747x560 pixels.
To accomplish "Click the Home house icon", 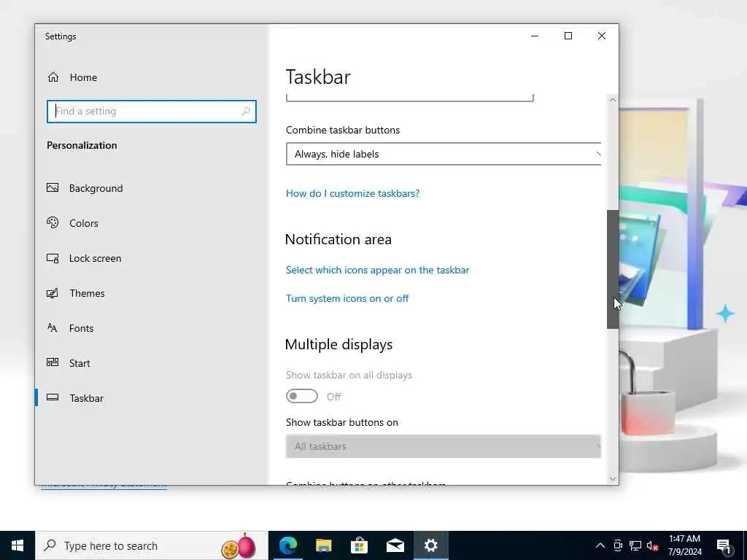I will [x=53, y=77].
